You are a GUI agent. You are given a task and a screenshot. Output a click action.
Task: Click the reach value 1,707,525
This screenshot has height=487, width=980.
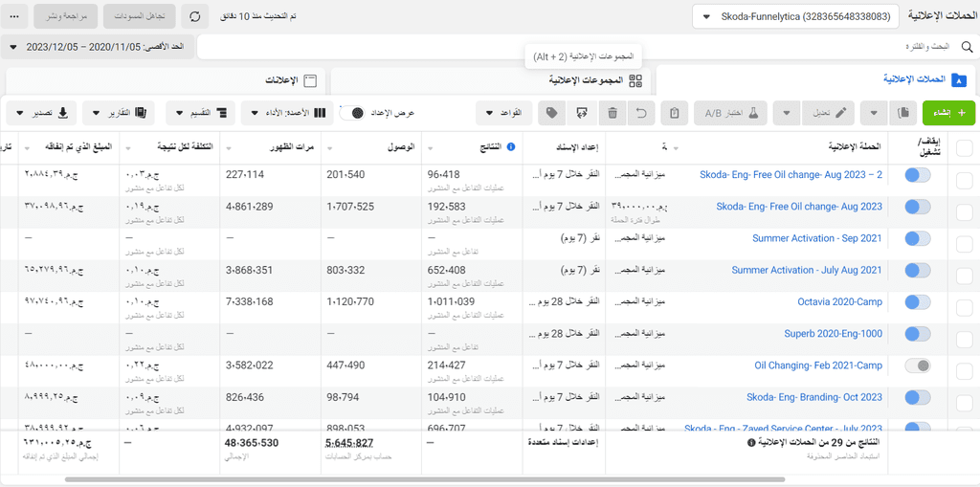coord(350,207)
